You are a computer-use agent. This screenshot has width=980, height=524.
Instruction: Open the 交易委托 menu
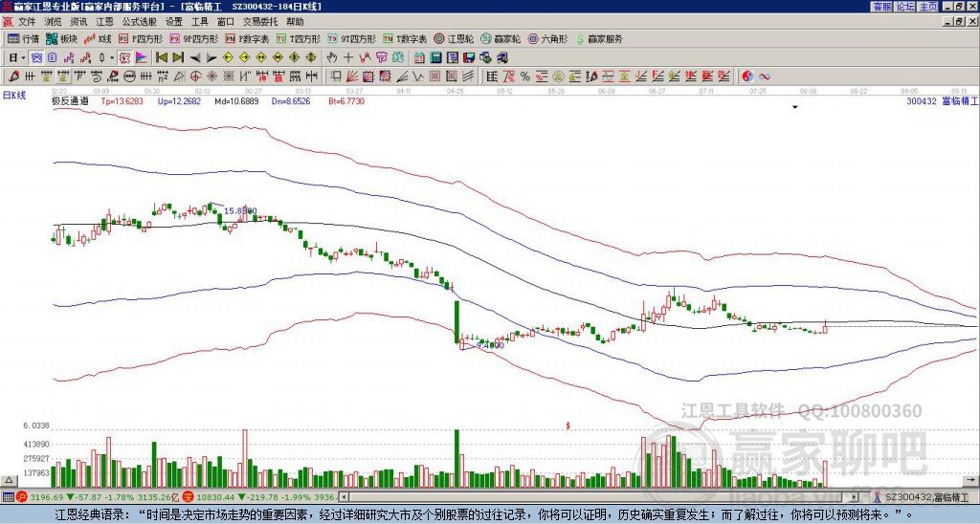tap(260, 22)
